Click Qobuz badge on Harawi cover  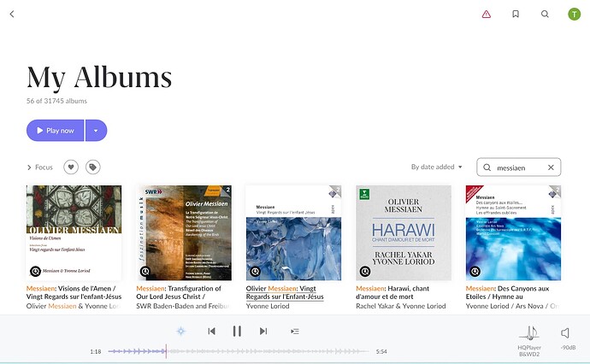click(365, 271)
